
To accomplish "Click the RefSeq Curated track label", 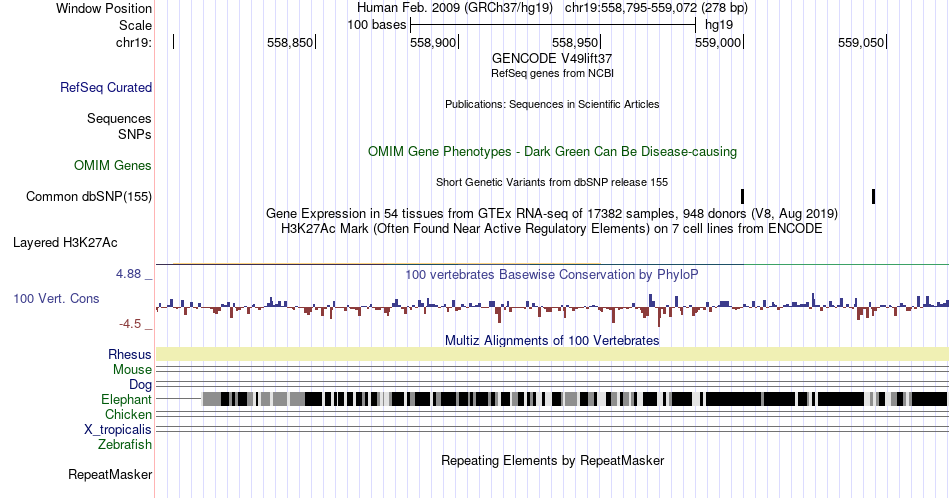I will coord(106,87).
